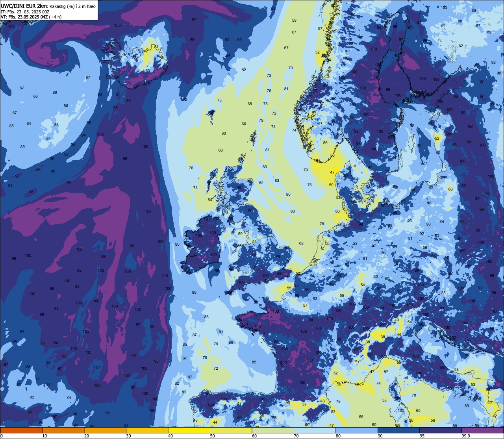
Task: Choose the purple above-99.9 legend swatch
Action: (x=482, y=430)
